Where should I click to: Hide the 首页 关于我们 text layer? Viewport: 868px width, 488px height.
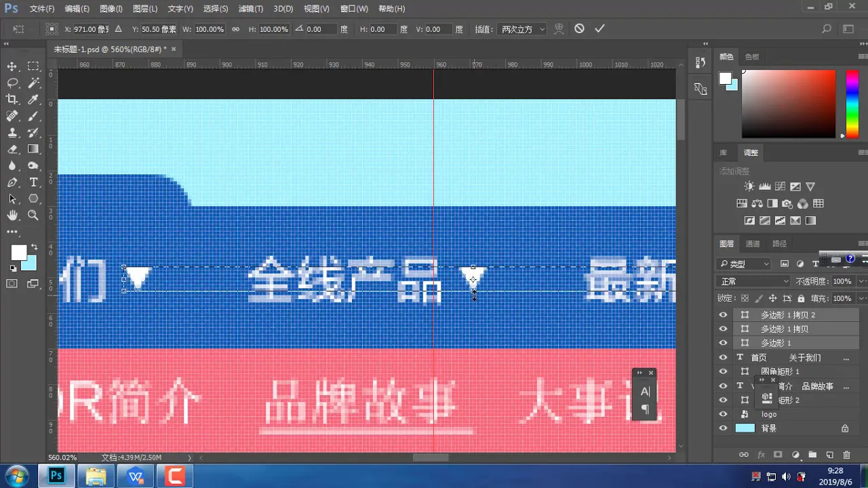coord(723,357)
